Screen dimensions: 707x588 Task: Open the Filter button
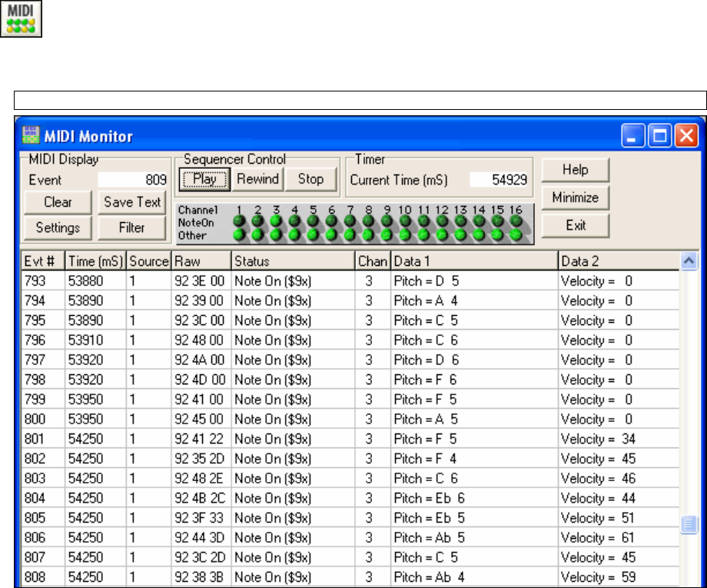132,228
